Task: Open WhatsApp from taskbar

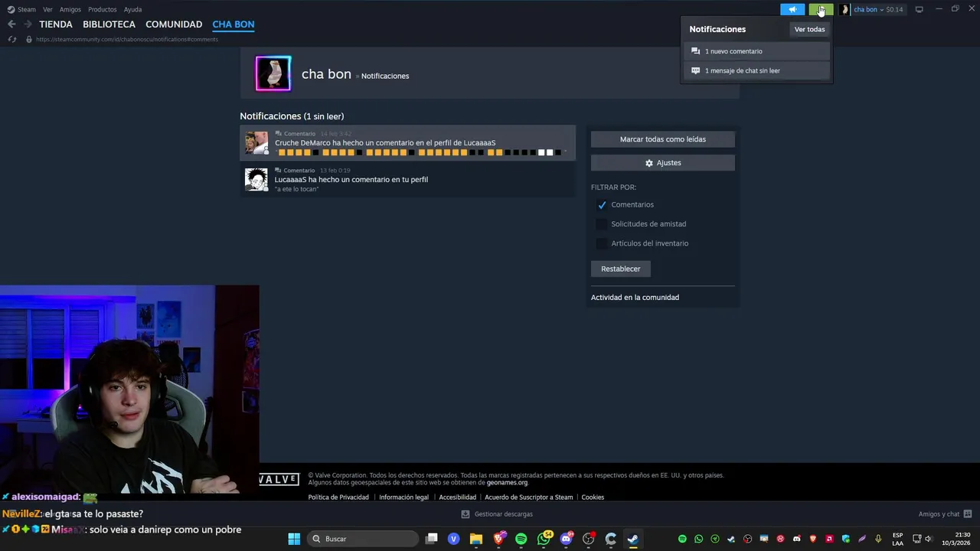Action: point(544,539)
